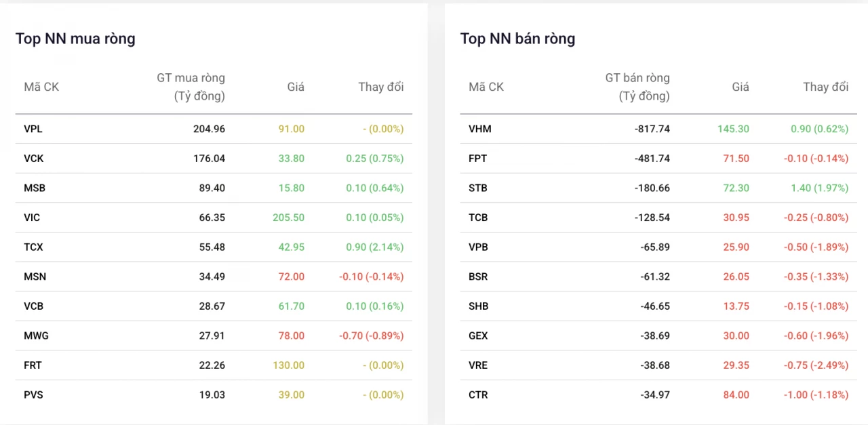
Task: Click MWG stock symbol
Action: coord(36,336)
